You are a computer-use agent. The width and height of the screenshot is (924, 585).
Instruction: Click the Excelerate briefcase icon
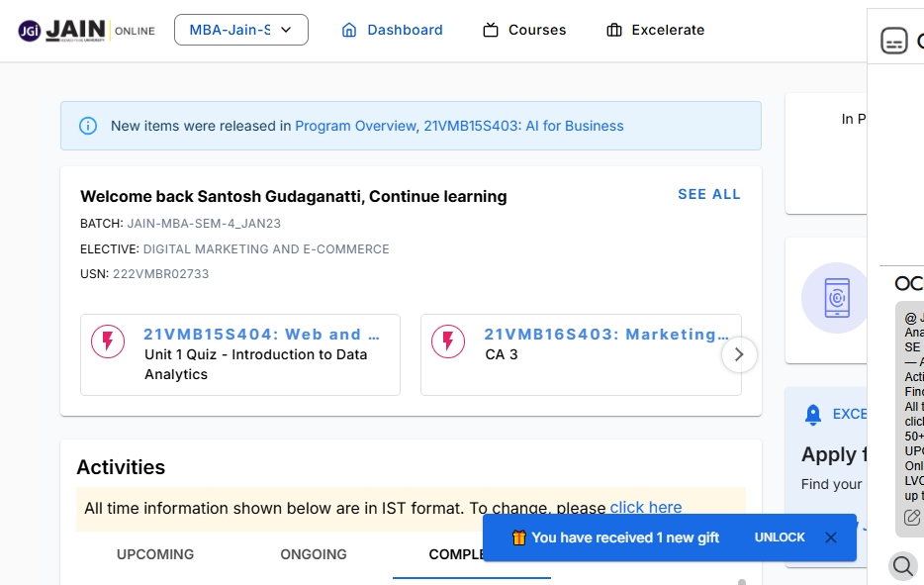pyautogui.click(x=614, y=30)
